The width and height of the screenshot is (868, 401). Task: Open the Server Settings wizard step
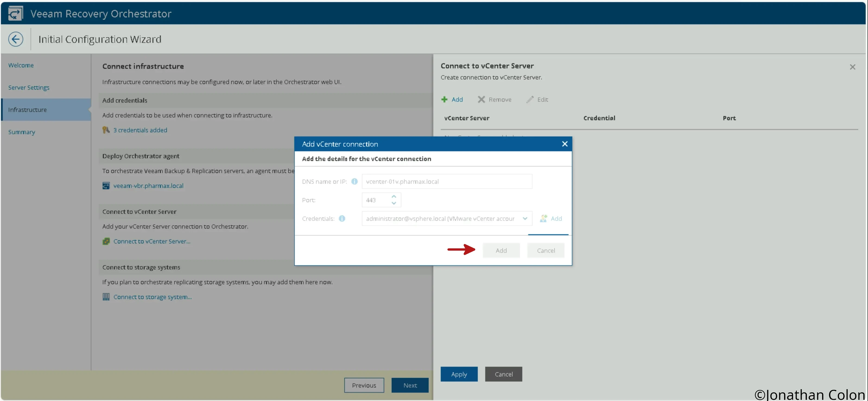[x=29, y=87]
